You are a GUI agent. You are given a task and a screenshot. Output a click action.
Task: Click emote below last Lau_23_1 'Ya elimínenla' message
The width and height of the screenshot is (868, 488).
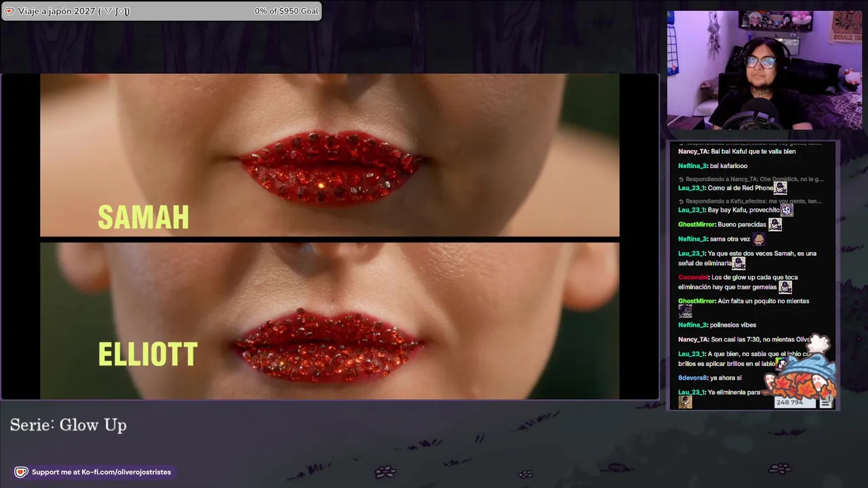[x=685, y=403]
